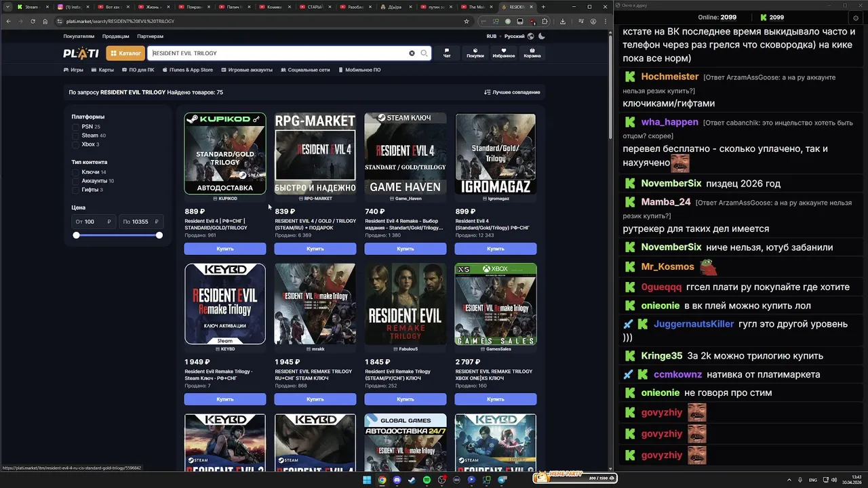Viewport: 868px width, 488px height.
Task: Buy the 889 ₽ KUPIKOD Resident Evil 4 offer
Action: point(225,249)
